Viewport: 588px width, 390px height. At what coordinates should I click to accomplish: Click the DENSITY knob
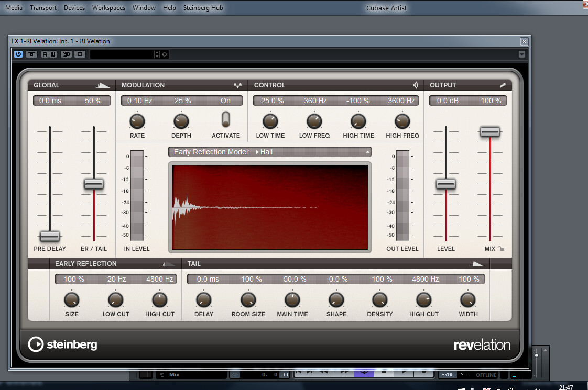[x=380, y=300]
